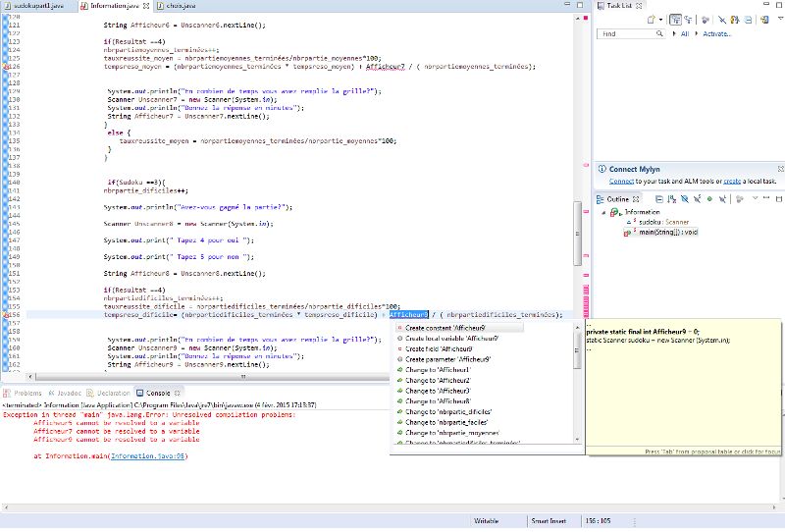
Task: Click the Connect link under Connect Mylyn
Action: [x=621, y=181]
